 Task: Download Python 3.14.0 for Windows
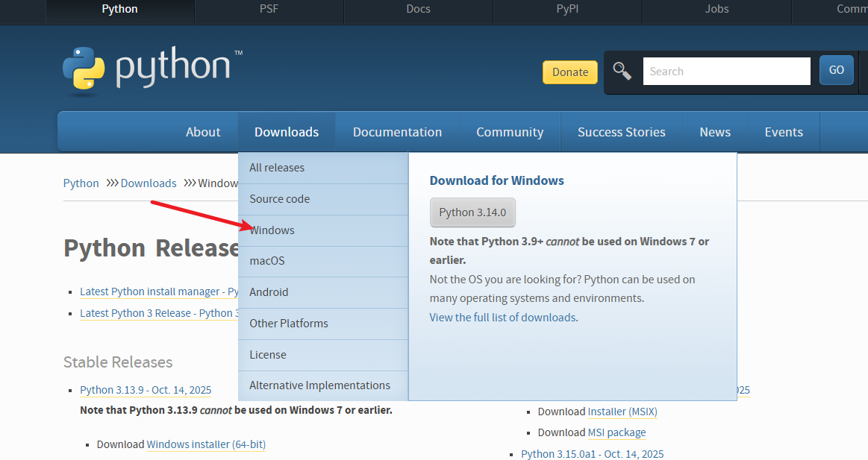tap(472, 212)
